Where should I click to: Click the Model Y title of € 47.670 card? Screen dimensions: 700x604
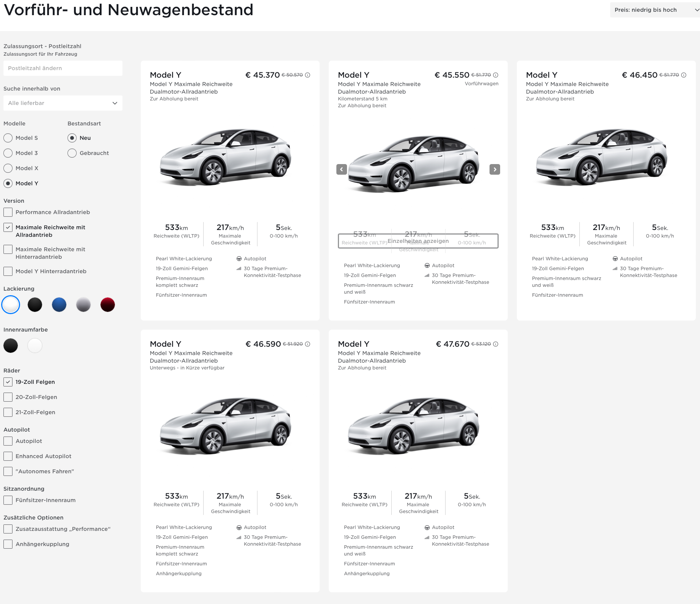353,344
